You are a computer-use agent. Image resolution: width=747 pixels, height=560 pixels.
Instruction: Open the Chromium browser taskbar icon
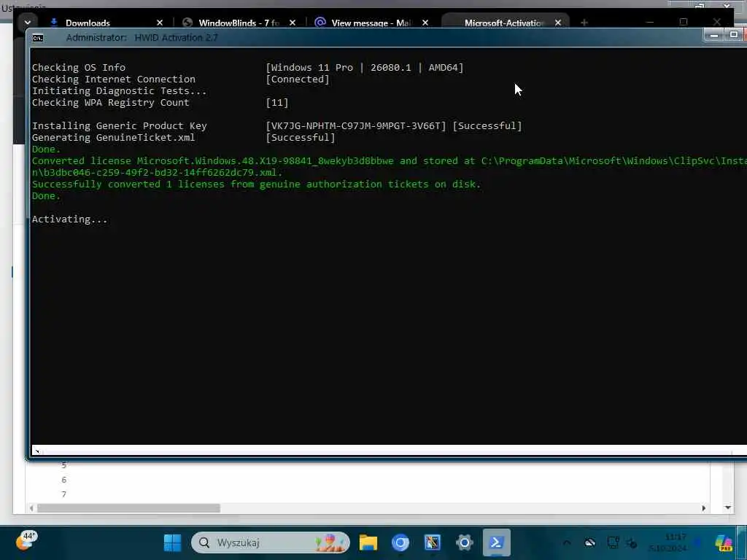point(400,542)
